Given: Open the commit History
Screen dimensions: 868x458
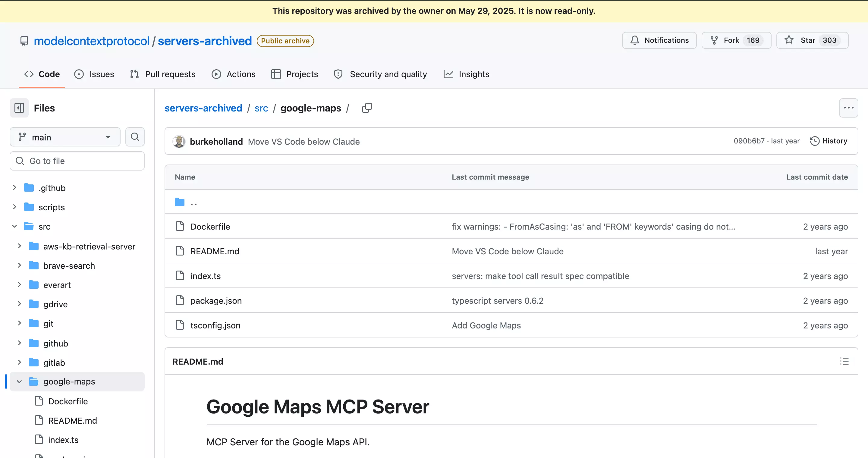Looking at the screenshot, I should 829,141.
